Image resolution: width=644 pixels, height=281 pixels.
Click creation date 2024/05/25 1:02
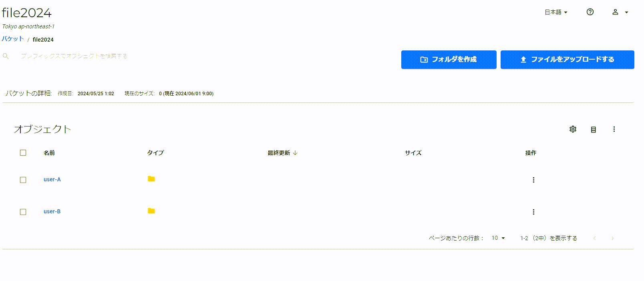click(96, 94)
